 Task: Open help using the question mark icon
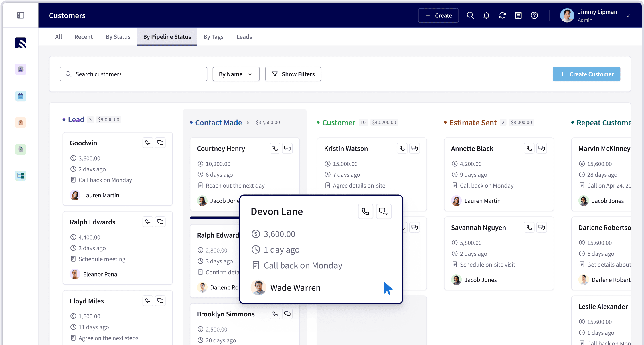534,15
